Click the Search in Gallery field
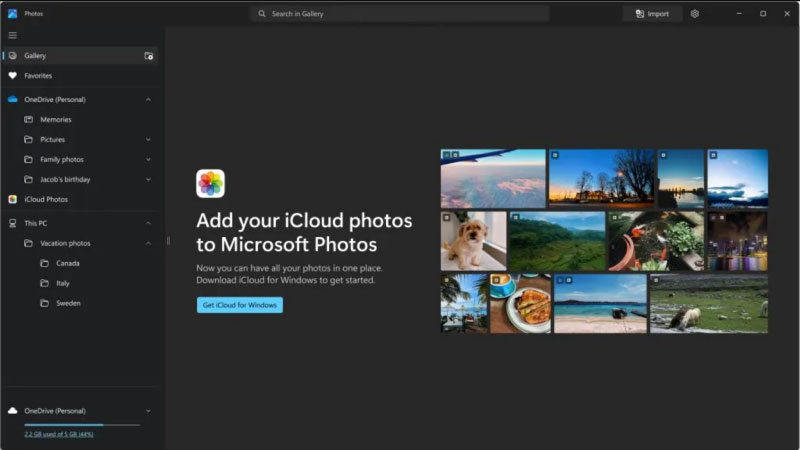 tap(399, 14)
